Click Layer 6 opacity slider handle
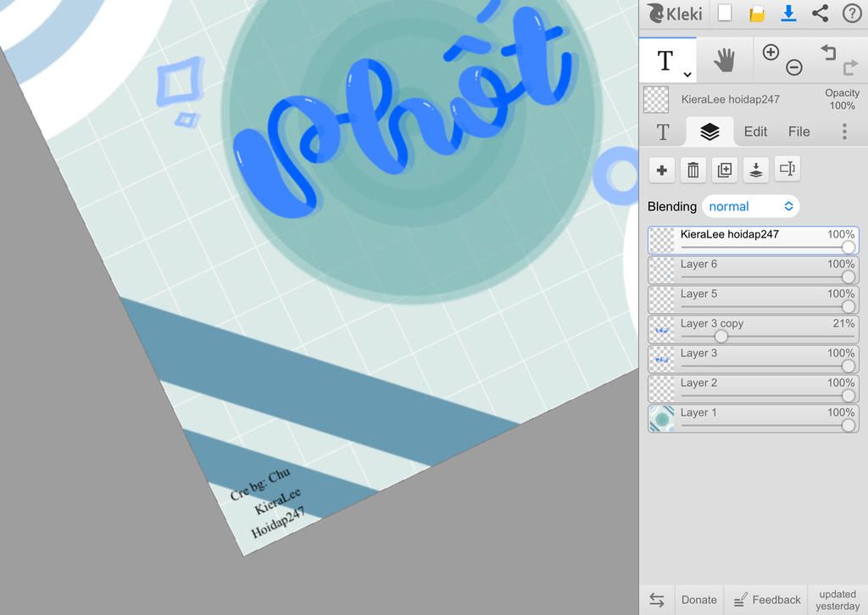 click(848, 277)
